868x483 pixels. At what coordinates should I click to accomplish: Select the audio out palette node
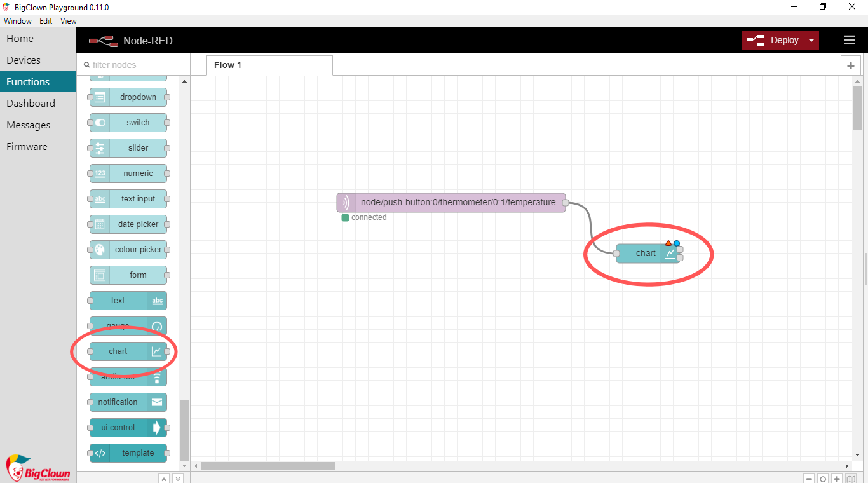128,377
